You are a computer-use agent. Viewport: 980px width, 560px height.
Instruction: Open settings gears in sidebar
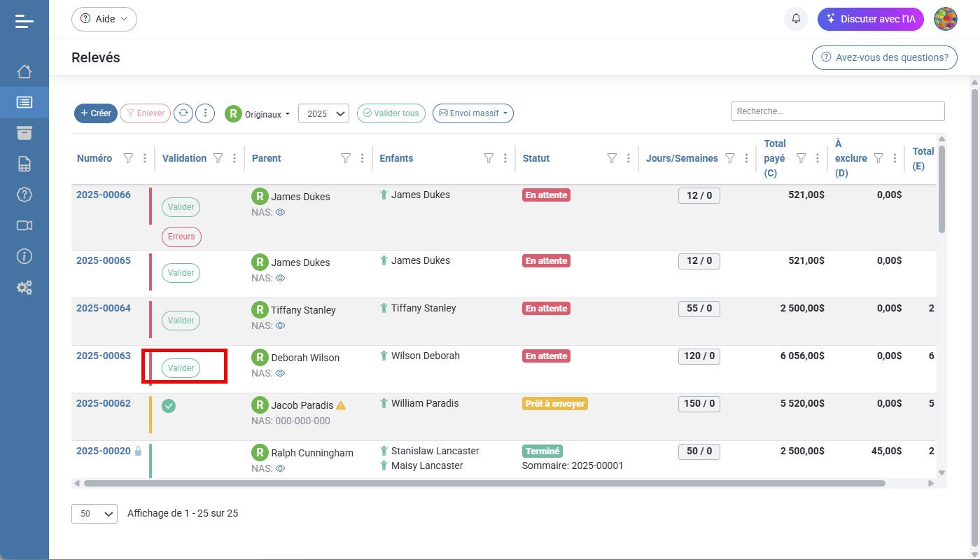(24, 287)
